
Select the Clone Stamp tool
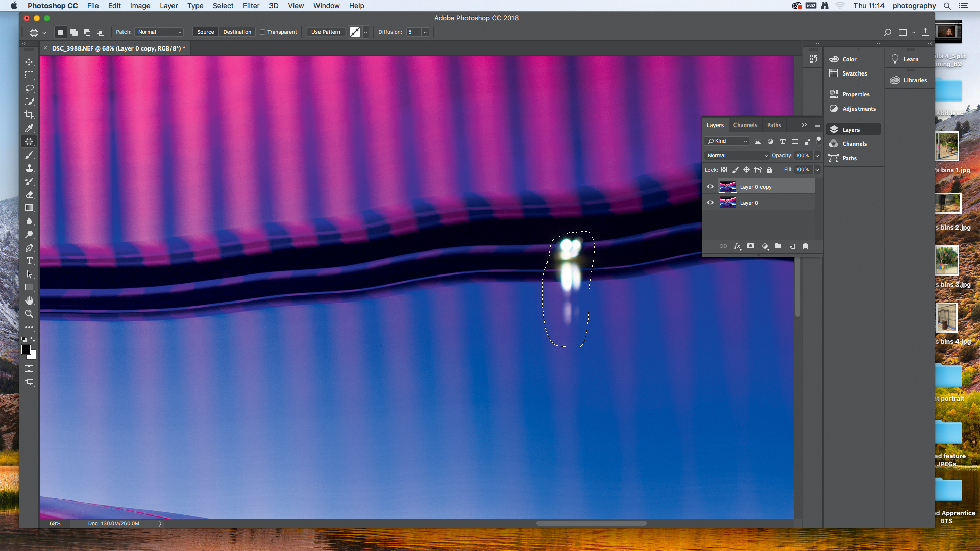[29, 168]
